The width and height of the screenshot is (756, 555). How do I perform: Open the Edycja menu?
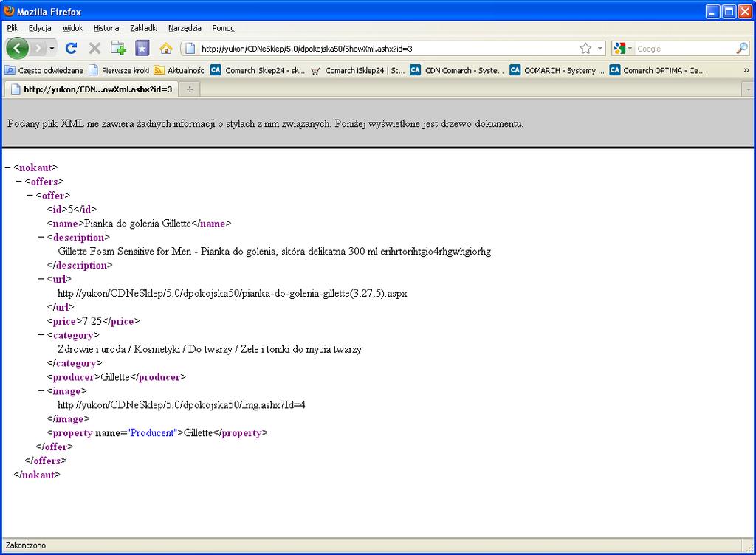[x=40, y=28]
